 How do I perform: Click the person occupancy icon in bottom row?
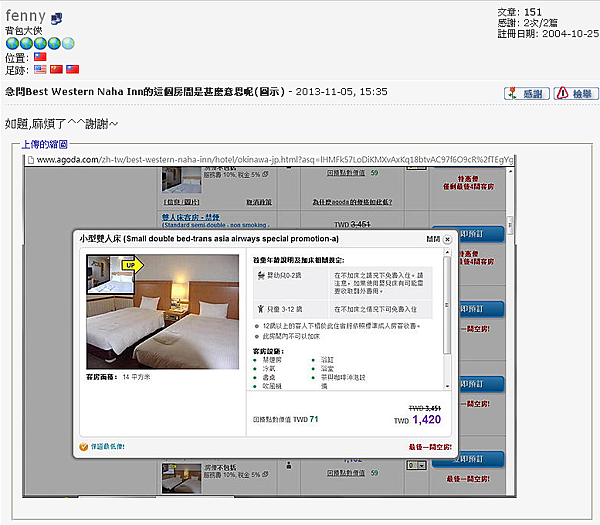[289, 465]
